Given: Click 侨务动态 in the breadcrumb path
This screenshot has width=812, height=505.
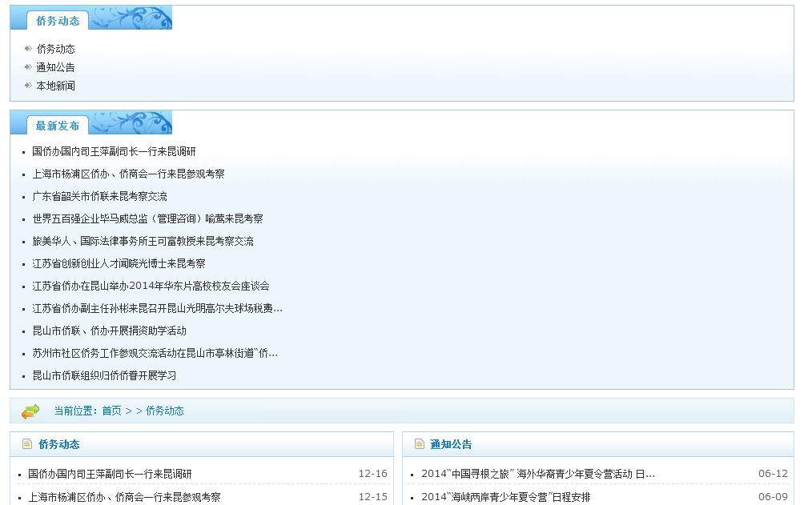Looking at the screenshot, I should 164,411.
